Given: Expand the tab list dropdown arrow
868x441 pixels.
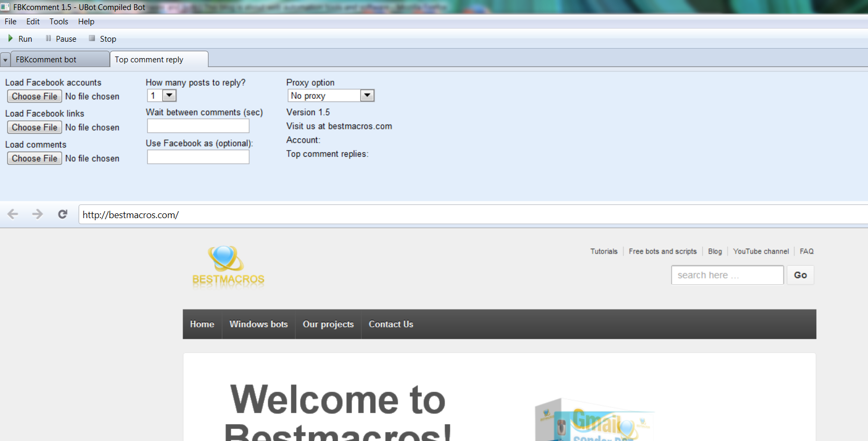Looking at the screenshot, I should click(x=5, y=60).
